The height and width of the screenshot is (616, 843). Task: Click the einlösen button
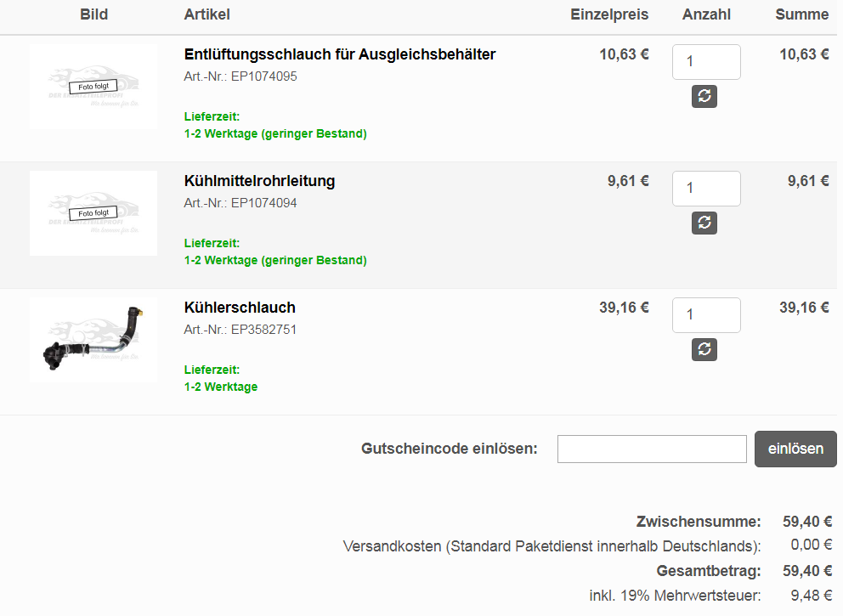795,449
